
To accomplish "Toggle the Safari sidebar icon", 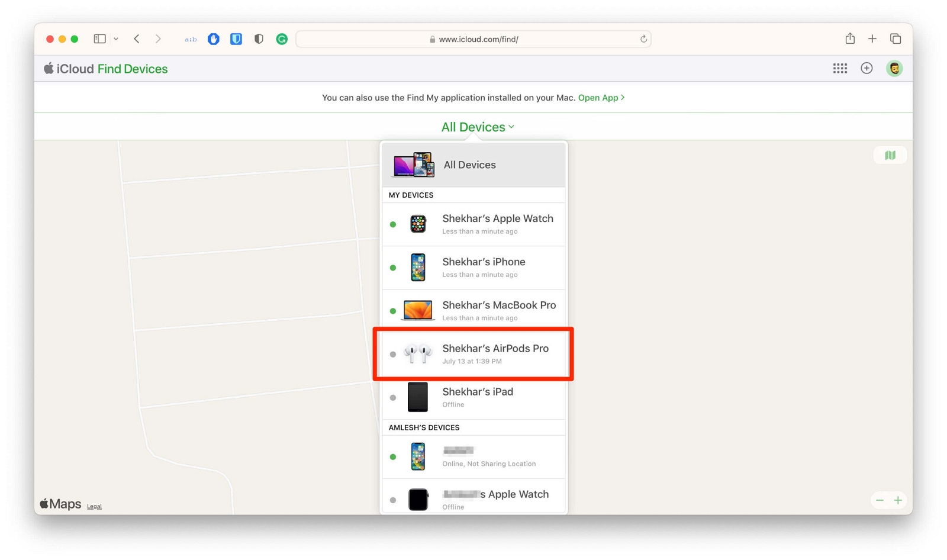I will pos(99,39).
